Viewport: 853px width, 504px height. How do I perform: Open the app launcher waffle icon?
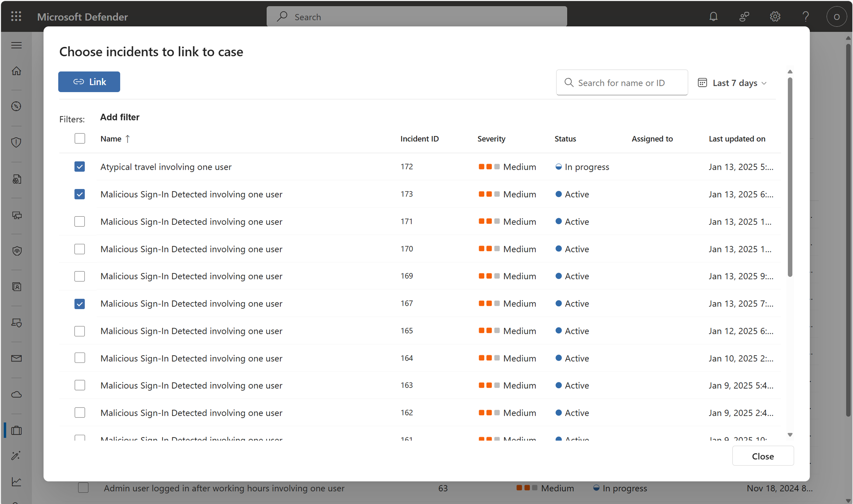coord(16,17)
